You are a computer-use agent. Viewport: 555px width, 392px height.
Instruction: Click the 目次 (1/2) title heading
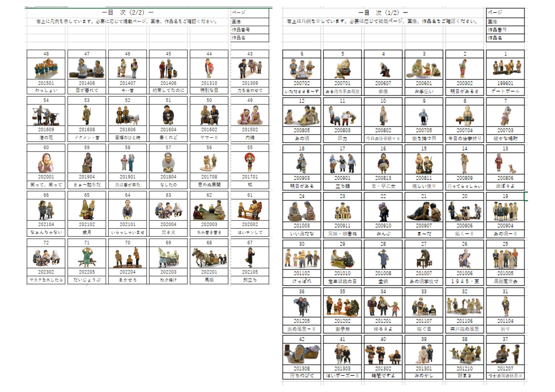[x=383, y=12]
